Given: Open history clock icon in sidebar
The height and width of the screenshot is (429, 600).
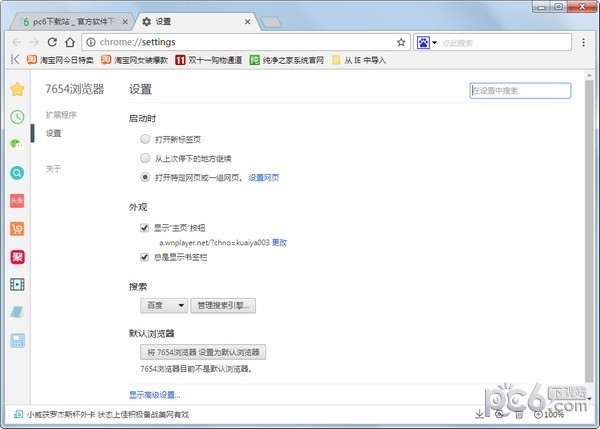Looking at the screenshot, I should 17,117.
